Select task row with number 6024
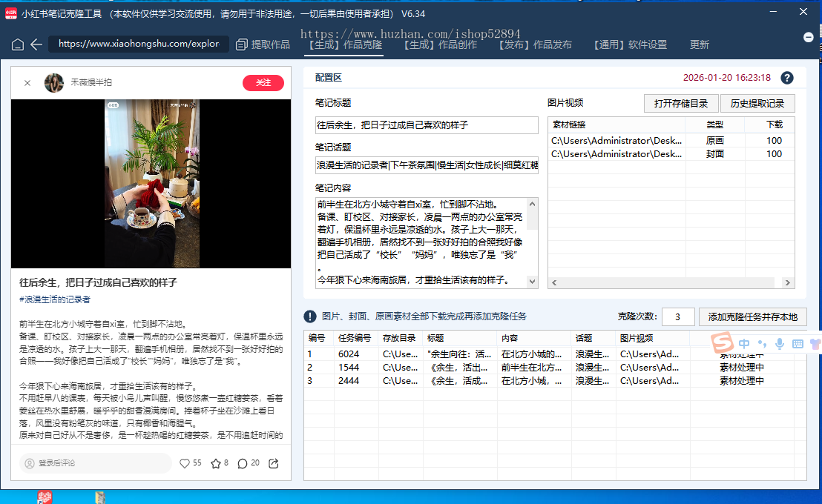The image size is (822, 504). point(555,354)
